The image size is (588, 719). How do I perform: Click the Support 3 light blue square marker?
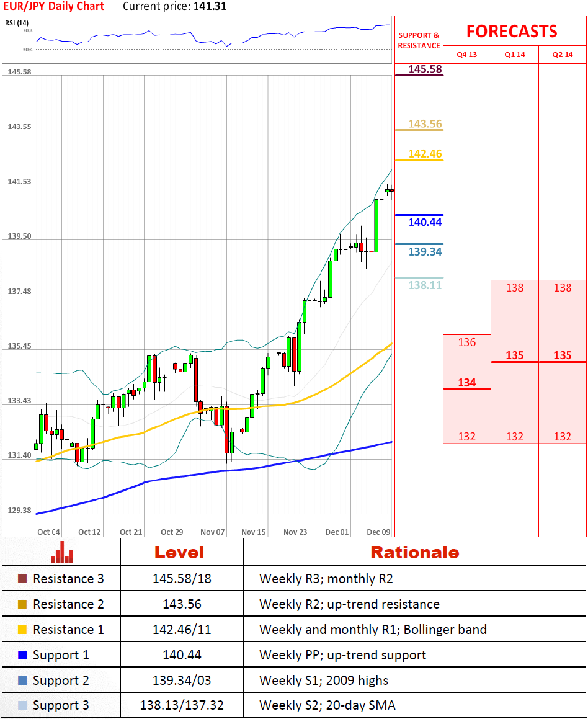coord(22,706)
